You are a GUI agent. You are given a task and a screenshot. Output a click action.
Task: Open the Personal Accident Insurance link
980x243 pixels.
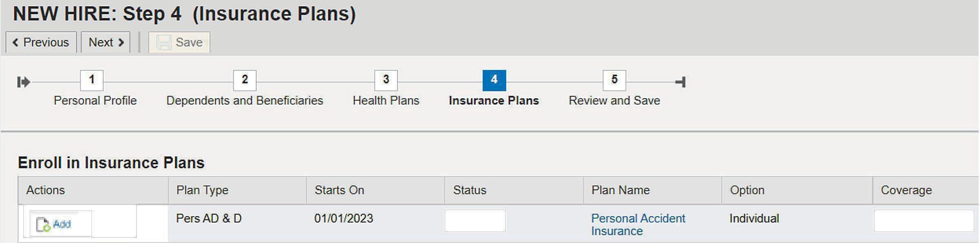click(x=638, y=224)
